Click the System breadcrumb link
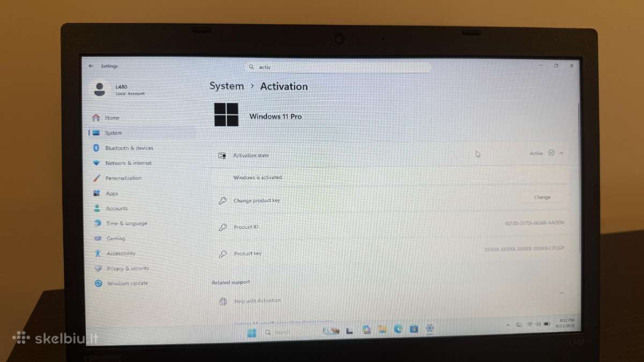 tap(226, 86)
